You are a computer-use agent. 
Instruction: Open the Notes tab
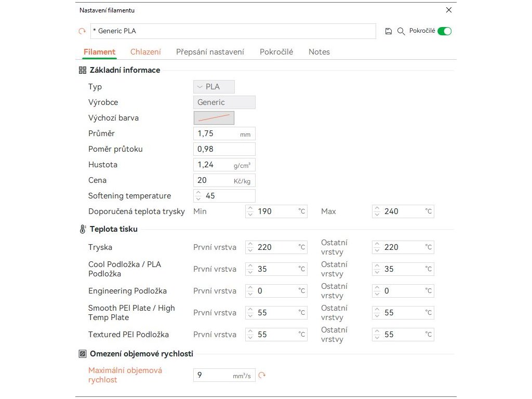pos(319,52)
